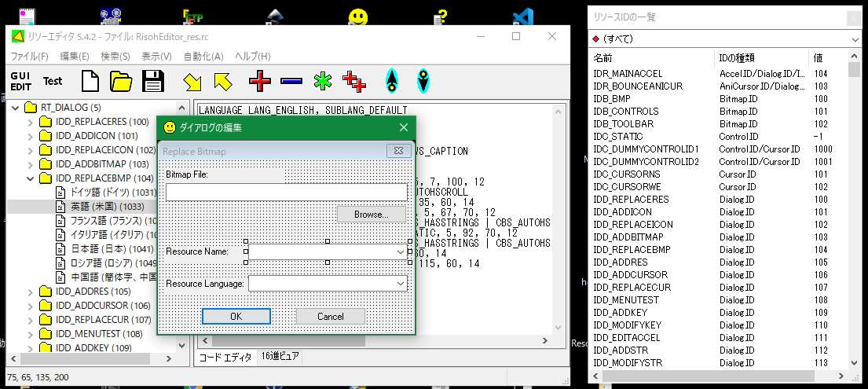Click the yellow folder Open icon

pos(121,81)
